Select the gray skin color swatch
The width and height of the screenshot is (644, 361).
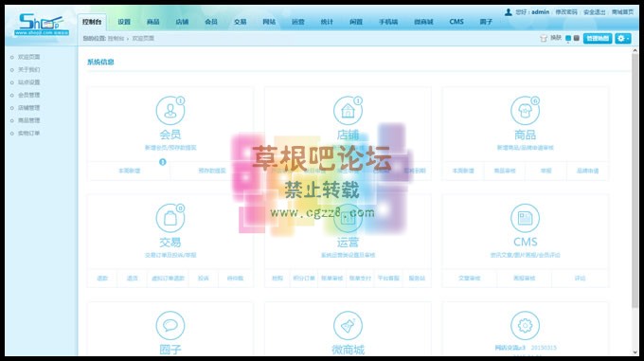(576, 38)
